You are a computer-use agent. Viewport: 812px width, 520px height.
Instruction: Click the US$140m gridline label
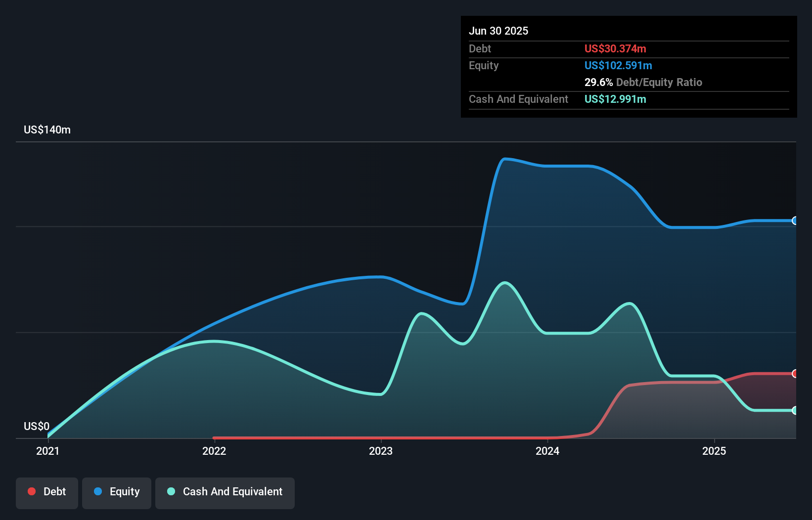pos(47,130)
